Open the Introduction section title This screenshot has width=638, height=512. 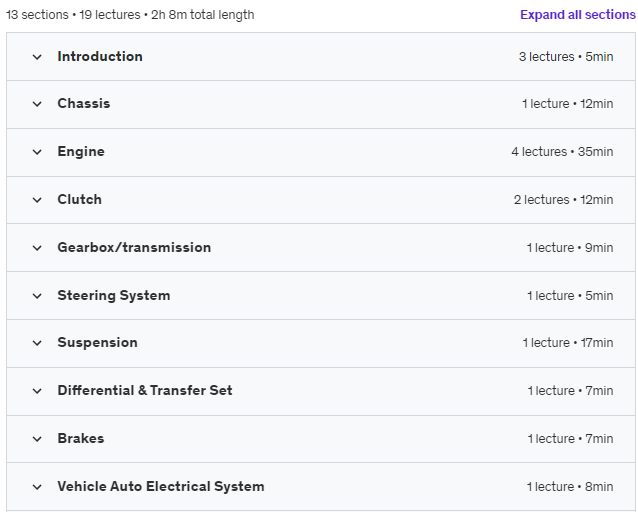click(x=100, y=56)
